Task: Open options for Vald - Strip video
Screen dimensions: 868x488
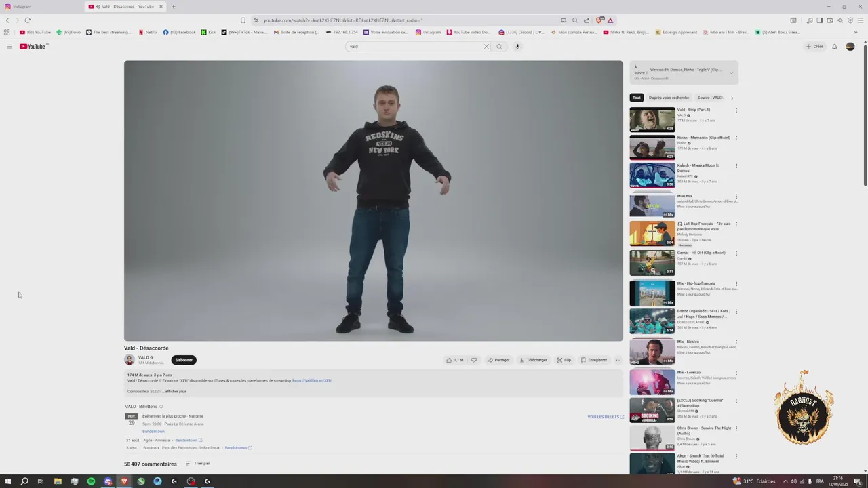Action: [x=736, y=110]
